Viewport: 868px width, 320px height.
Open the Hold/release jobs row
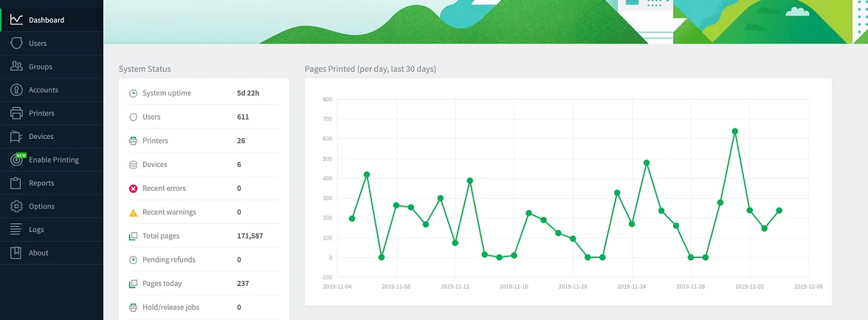tap(204, 307)
